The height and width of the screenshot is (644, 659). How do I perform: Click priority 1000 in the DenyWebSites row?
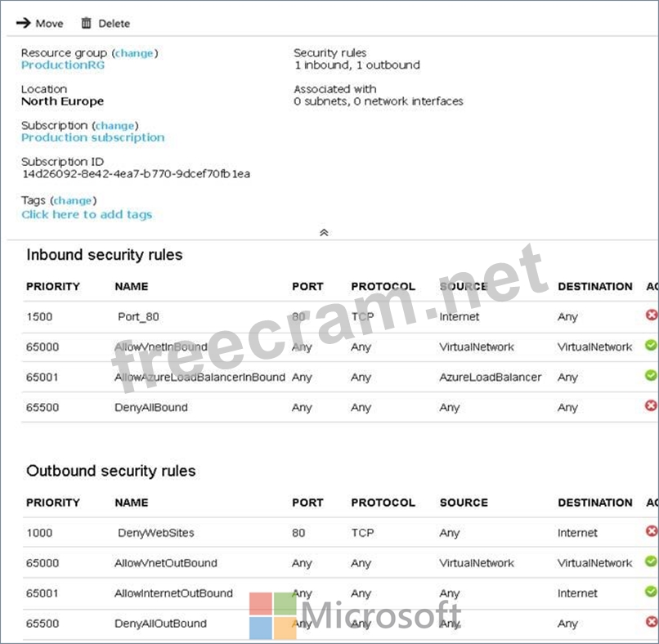click(x=39, y=533)
